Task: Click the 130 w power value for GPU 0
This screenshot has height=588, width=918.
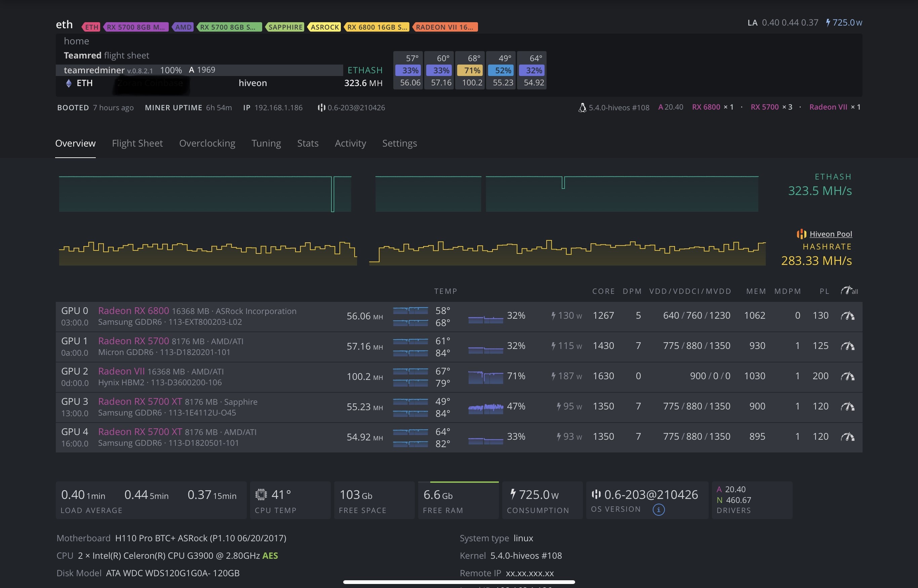Action: [x=566, y=316]
